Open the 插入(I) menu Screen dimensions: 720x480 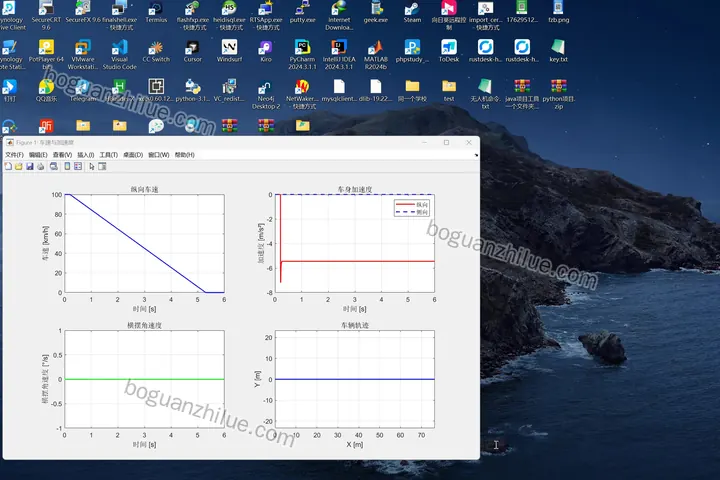click(x=85, y=155)
